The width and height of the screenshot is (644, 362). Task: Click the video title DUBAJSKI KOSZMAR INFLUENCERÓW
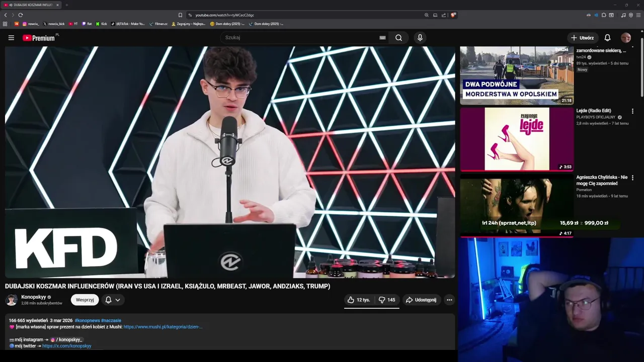tap(168, 286)
